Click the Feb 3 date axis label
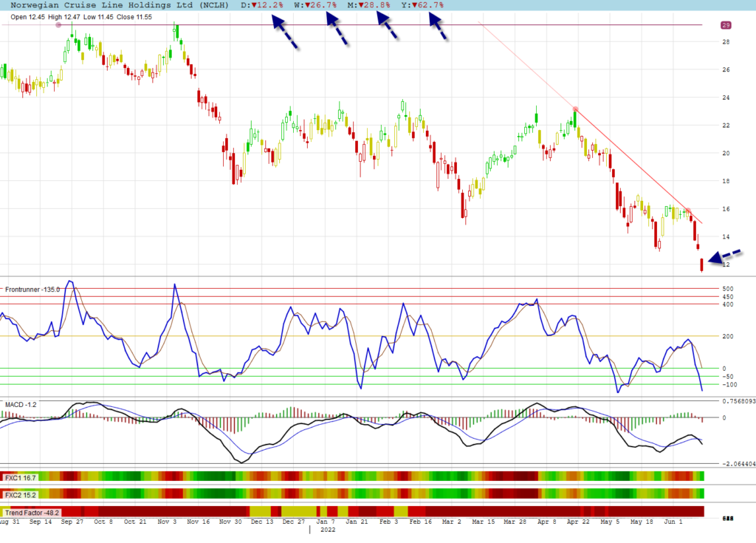Viewport: 756px width, 543px height. (388, 522)
